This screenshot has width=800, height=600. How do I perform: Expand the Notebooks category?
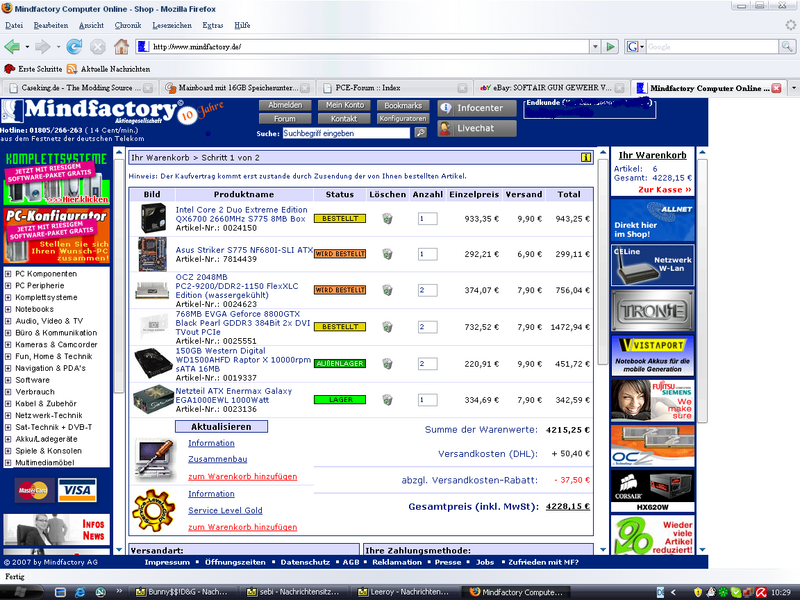coord(8,309)
